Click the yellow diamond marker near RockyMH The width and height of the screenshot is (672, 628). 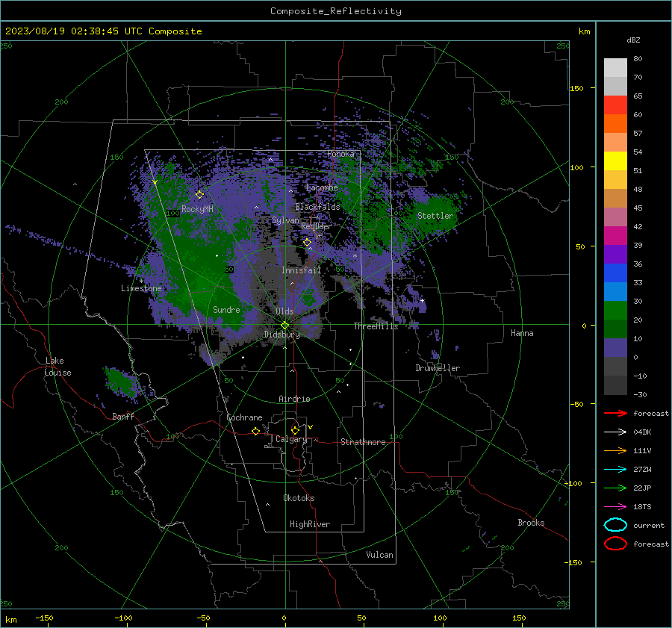click(x=199, y=195)
